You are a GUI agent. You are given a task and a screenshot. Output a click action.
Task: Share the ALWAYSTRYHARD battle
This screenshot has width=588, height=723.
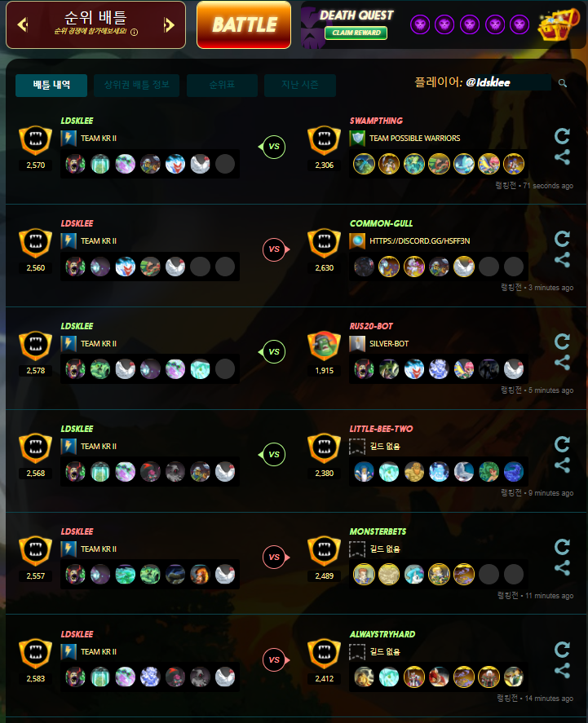click(562, 671)
